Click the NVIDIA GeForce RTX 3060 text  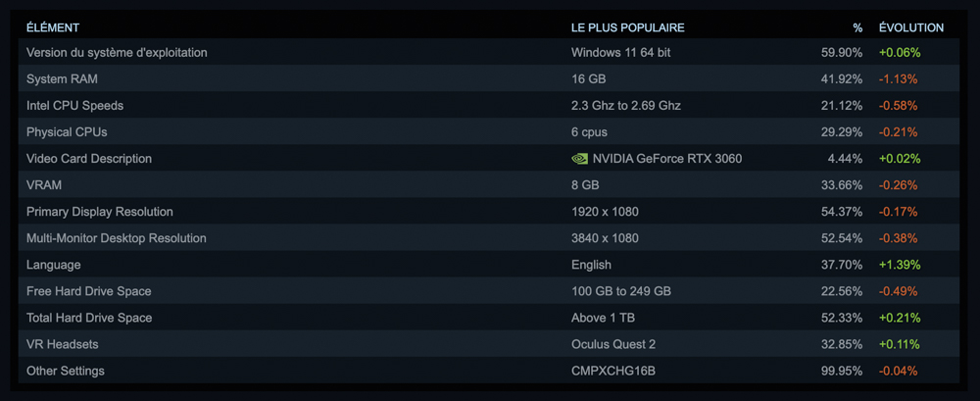coord(666,159)
